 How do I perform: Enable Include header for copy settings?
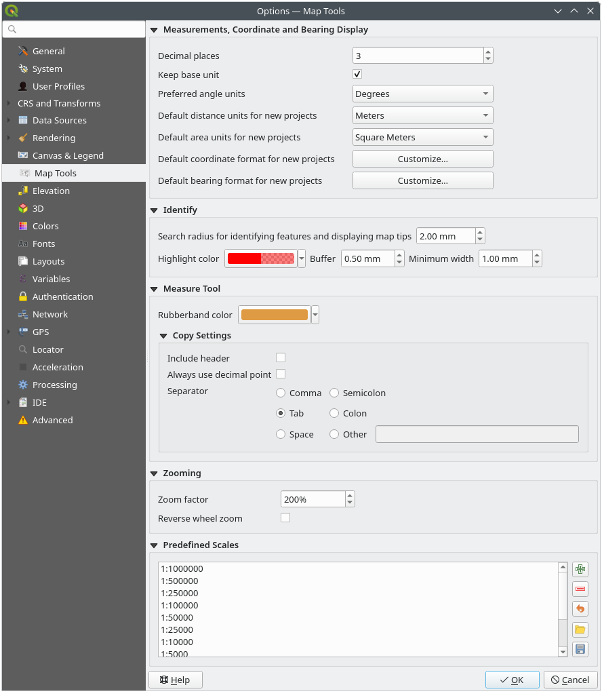(x=281, y=357)
